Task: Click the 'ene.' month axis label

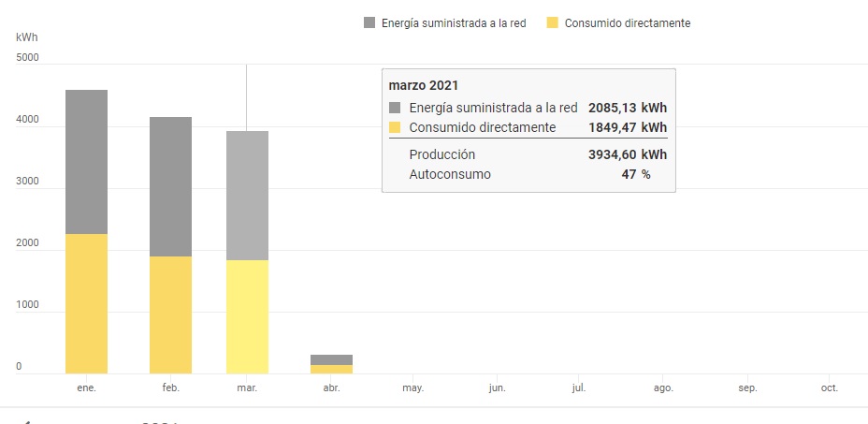Action: click(x=86, y=387)
